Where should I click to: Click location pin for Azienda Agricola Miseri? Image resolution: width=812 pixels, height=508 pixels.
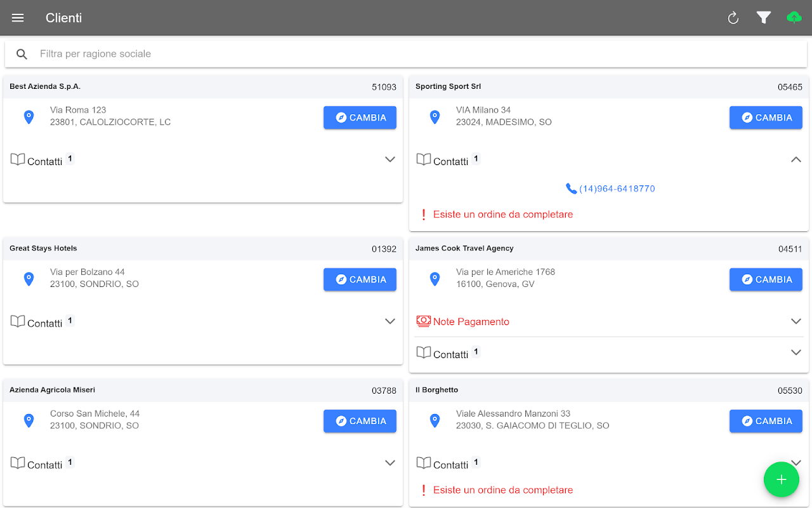pos(29,420)
